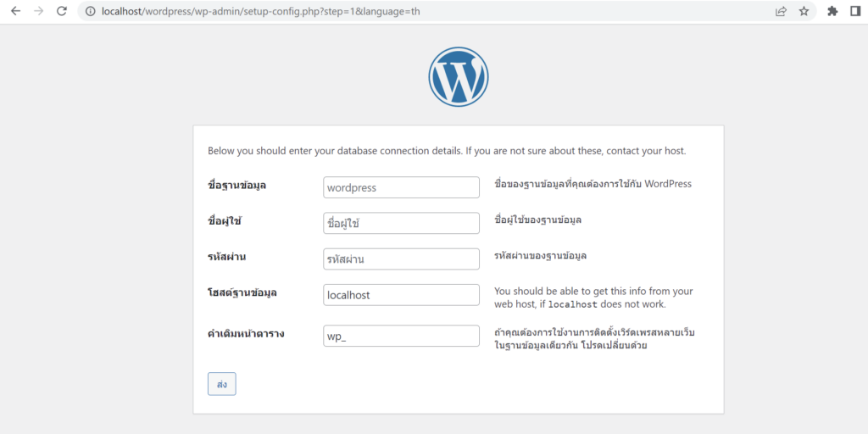Click the share page icon in address bar
The image size is (868, 434).
(781, 11)
